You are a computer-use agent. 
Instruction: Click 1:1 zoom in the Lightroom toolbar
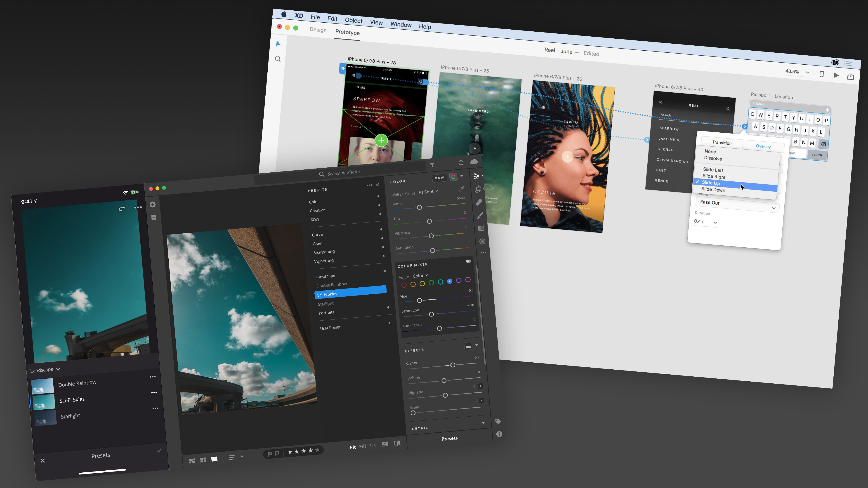coord(373,446)
